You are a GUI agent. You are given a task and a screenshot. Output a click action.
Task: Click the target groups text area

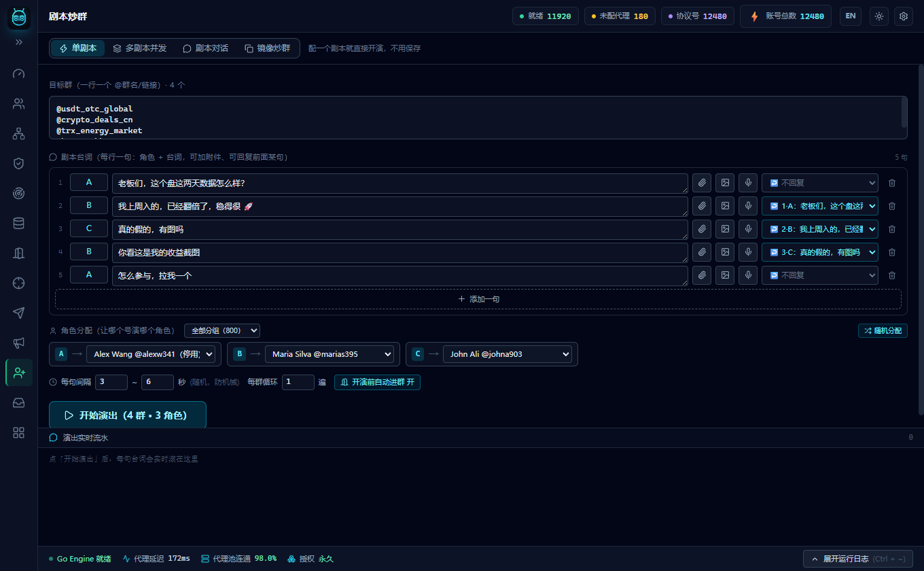(478, 118)
